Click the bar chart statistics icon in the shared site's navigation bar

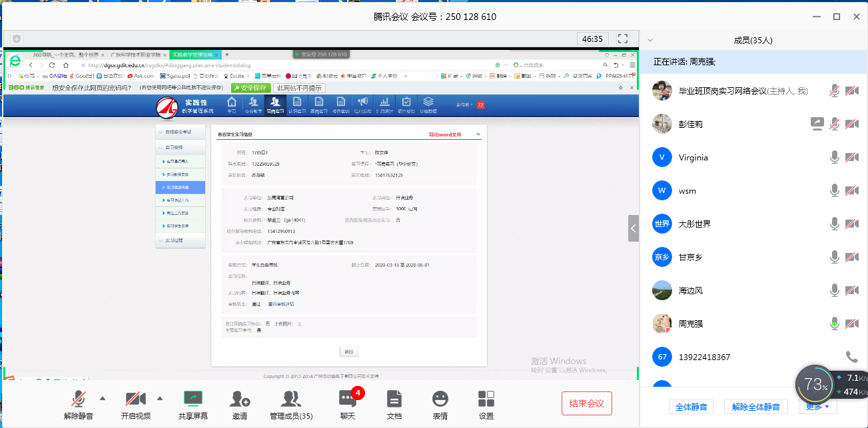click(x=384, y=105)
